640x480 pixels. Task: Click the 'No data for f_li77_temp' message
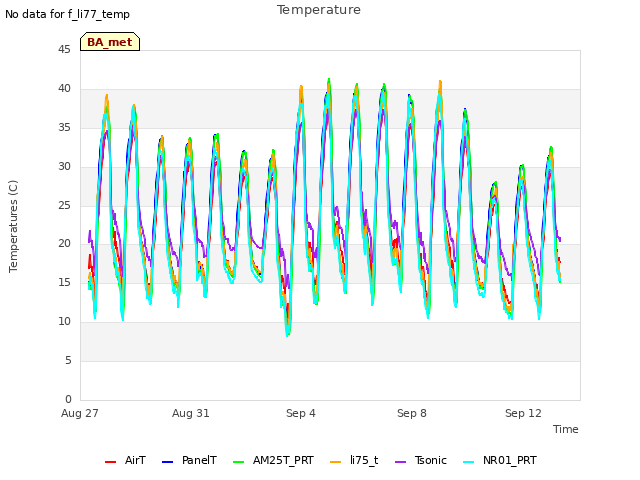pos(67,14)
